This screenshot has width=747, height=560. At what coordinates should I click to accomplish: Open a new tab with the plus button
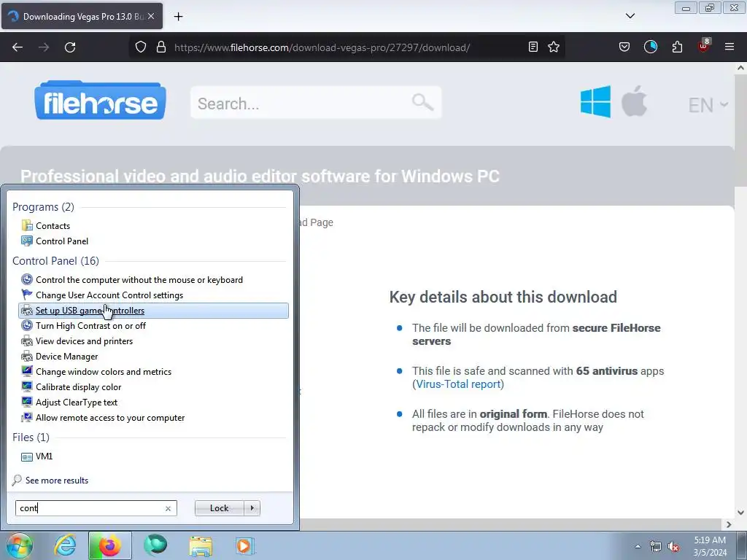click(x=178, y=17)
